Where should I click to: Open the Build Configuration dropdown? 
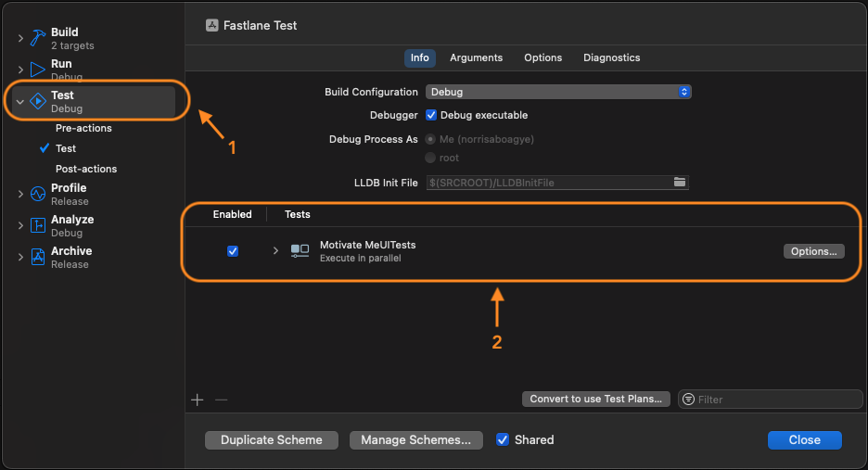coord(558,92)
